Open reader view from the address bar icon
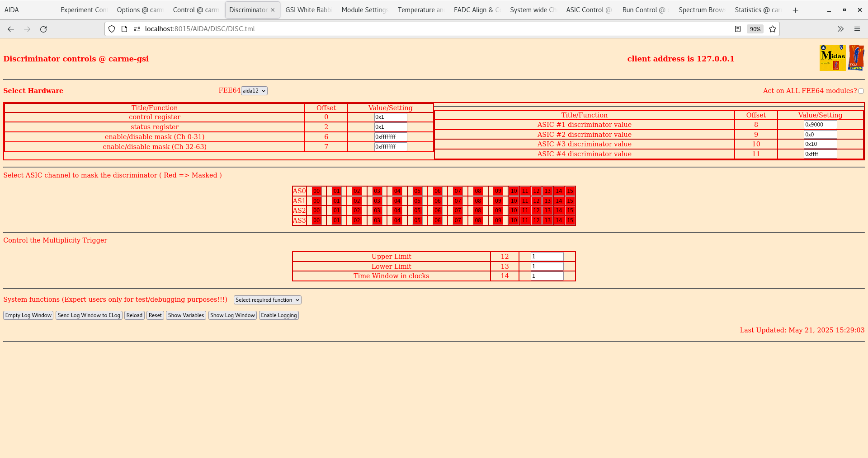Viewport: 868px width, 458px height. (738, 29)
